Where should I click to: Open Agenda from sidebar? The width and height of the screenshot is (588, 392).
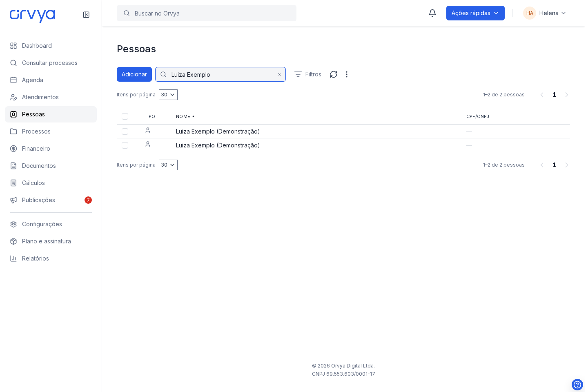(x=51, y=80)
